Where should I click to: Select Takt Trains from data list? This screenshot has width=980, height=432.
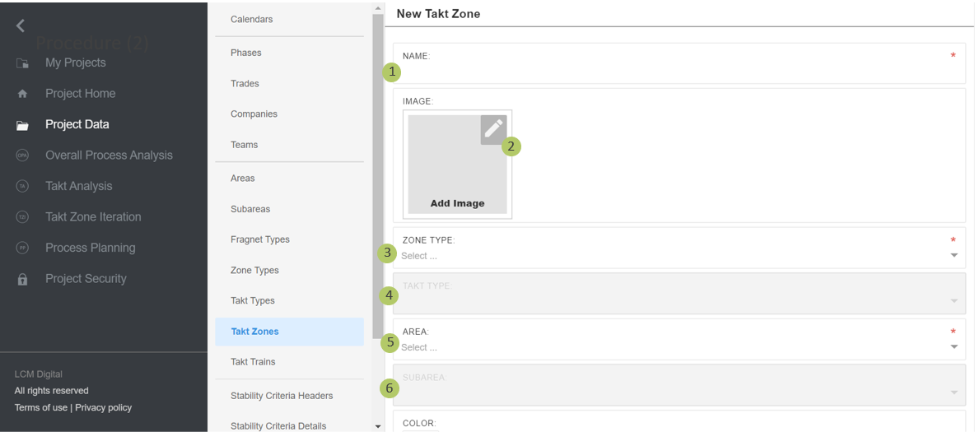tap(253, 362)
